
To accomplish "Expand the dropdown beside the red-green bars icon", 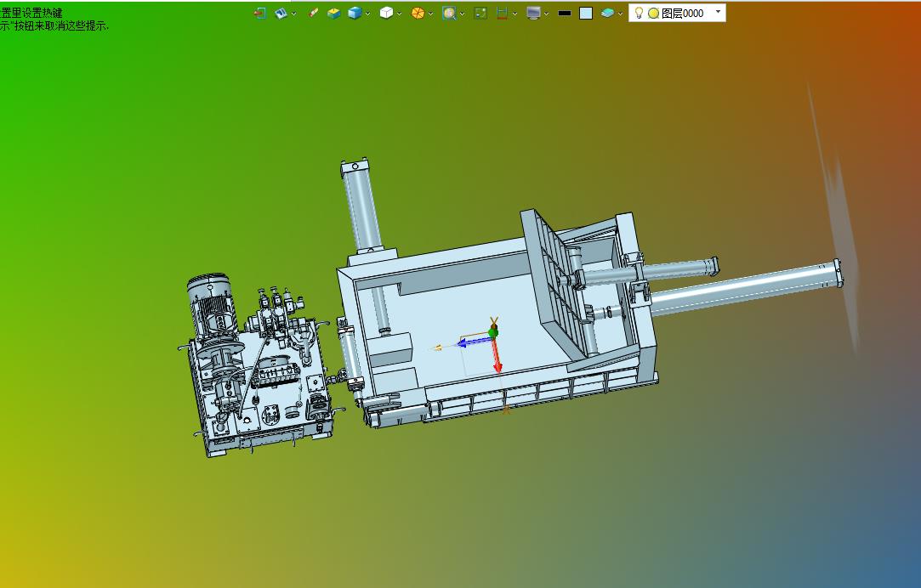I will [515, 14].
